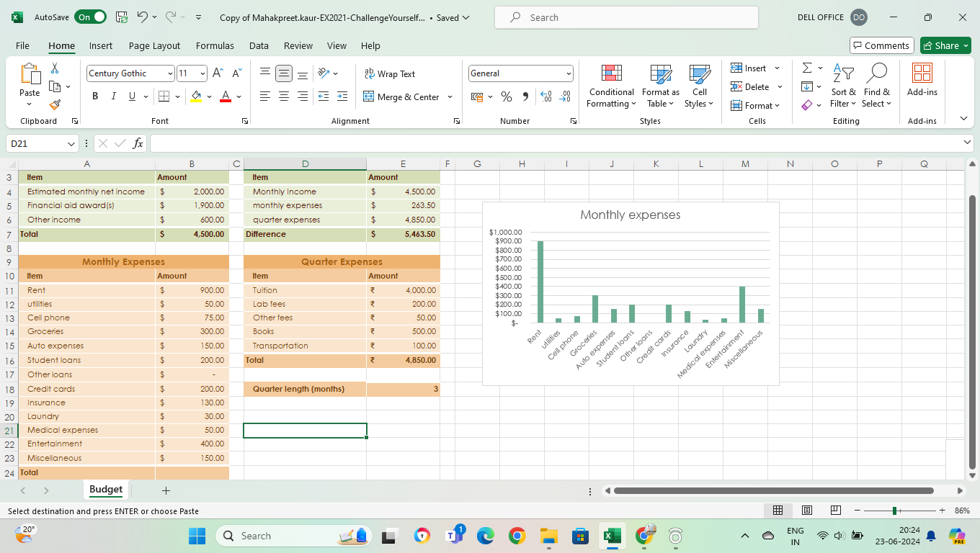Click the Increase Indent icon

tap(342, 96)
